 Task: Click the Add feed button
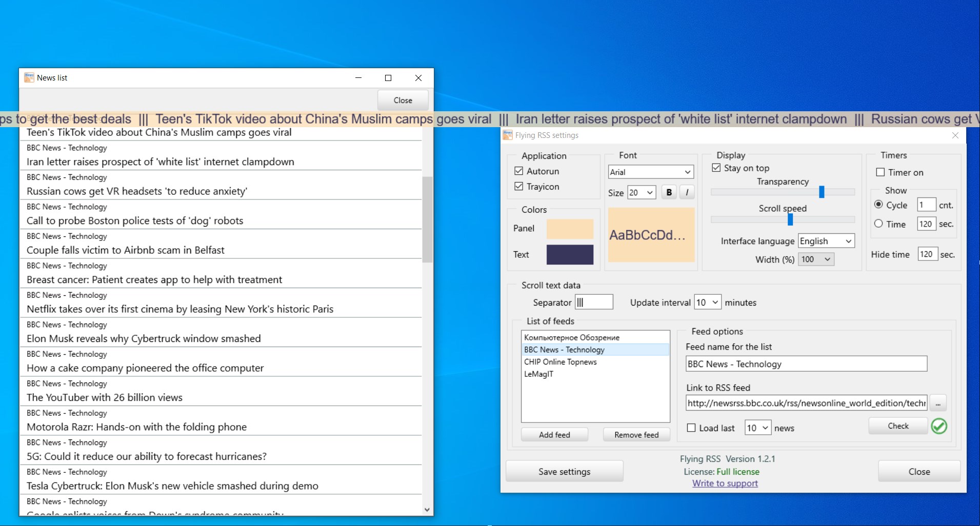pos(554,434)
